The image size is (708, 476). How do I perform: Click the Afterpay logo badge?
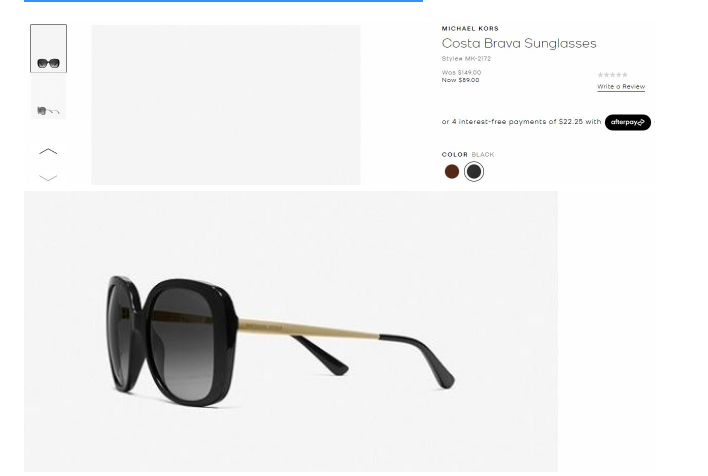pyautogui.click(x=628, y=122)
